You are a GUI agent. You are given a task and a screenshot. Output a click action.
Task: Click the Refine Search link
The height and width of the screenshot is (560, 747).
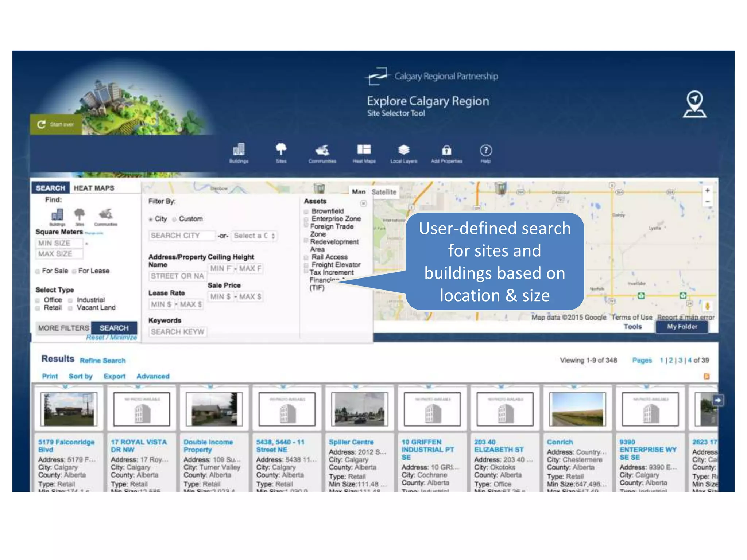point(103,361)
